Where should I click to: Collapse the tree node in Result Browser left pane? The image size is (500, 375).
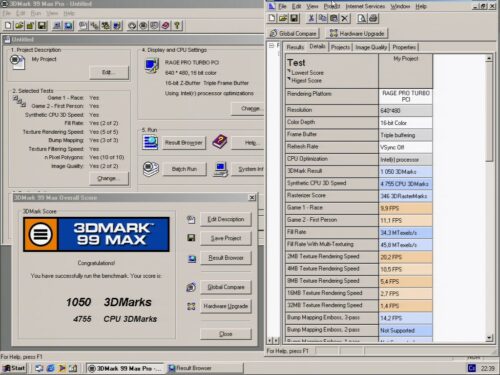[272, 45]
